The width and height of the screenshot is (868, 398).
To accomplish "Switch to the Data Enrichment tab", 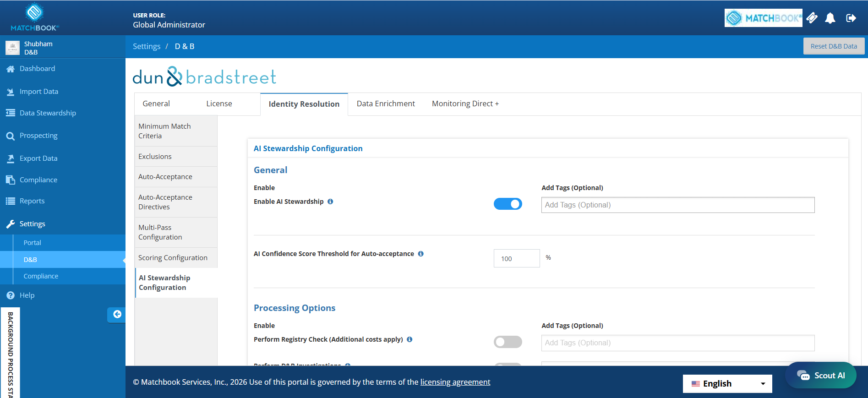I will click(386, 104).
